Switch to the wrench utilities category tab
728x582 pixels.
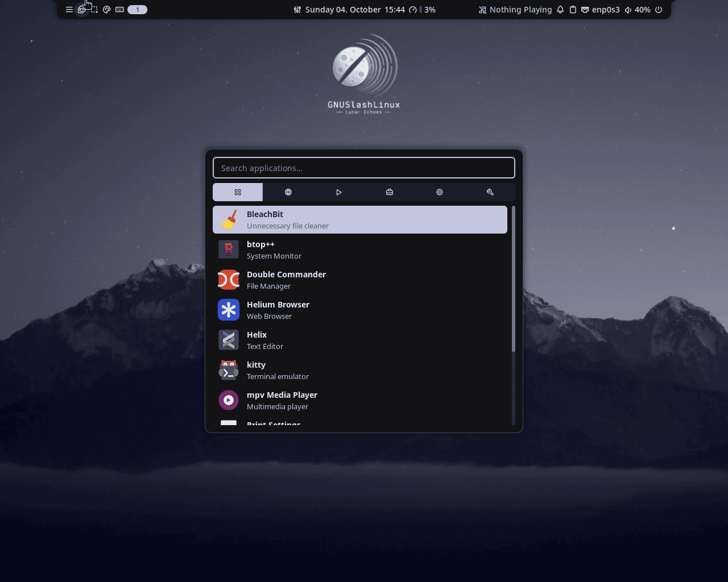[x=490, y=192]
